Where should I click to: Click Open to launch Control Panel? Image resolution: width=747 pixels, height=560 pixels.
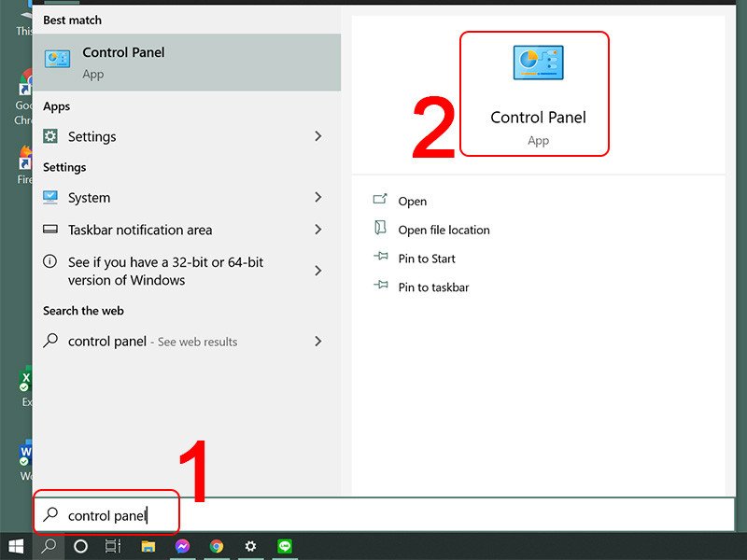click(x=413, y=201)
